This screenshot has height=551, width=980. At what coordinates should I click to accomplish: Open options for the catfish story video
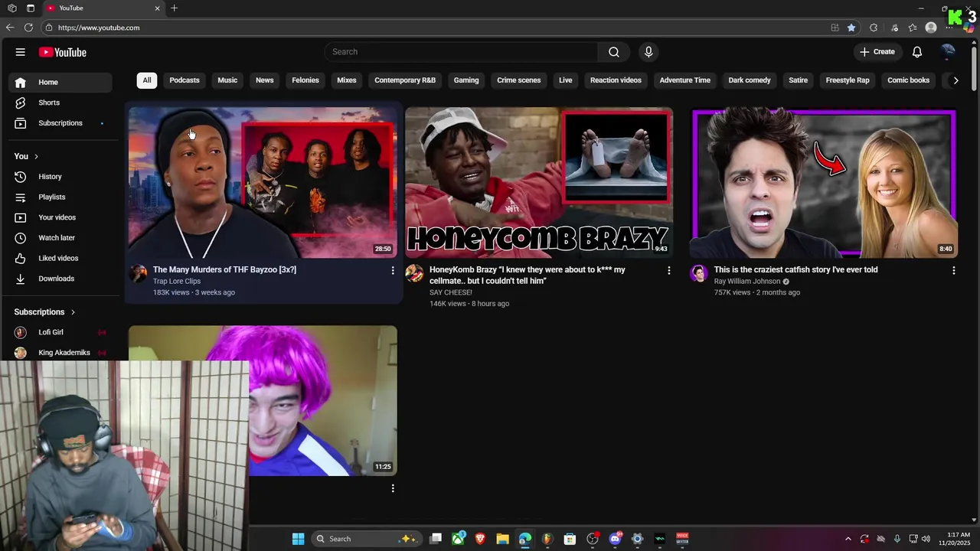pyautogui.click(x=953, y=271)
